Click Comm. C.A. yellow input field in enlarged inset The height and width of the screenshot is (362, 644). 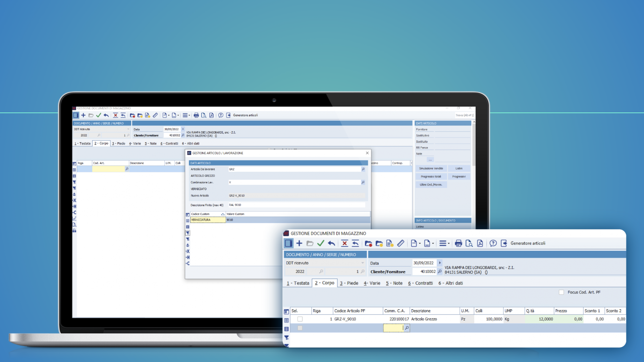tap(393, 328)
